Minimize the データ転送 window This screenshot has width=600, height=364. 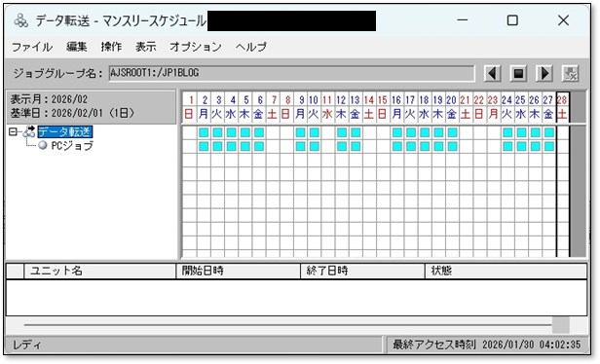463,20
